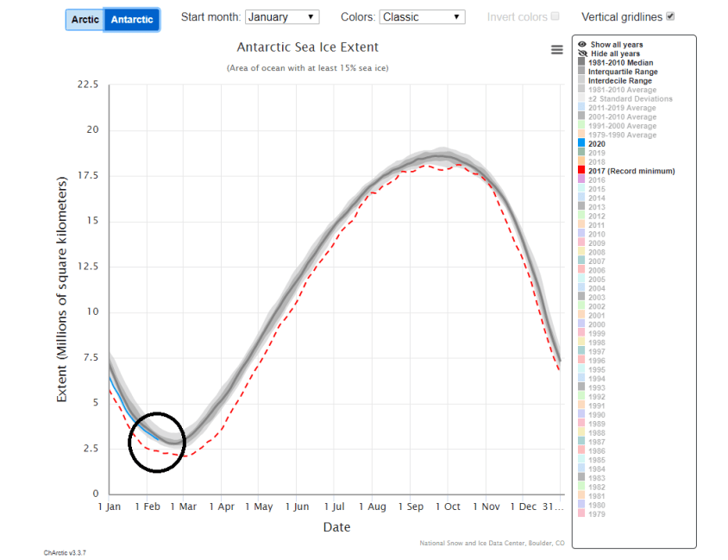Open the Colors dropdown
The image size is (728, 560).
coord(422,16)
